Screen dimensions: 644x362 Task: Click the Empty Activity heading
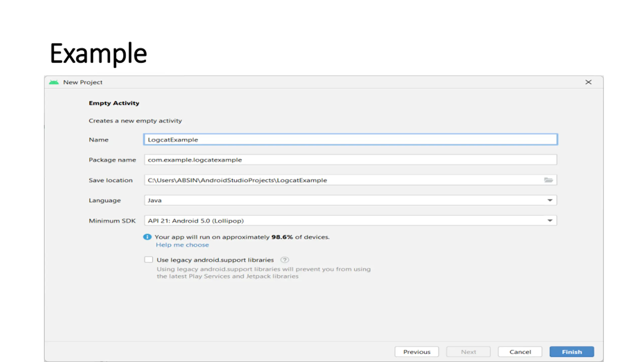click(114, 103)
